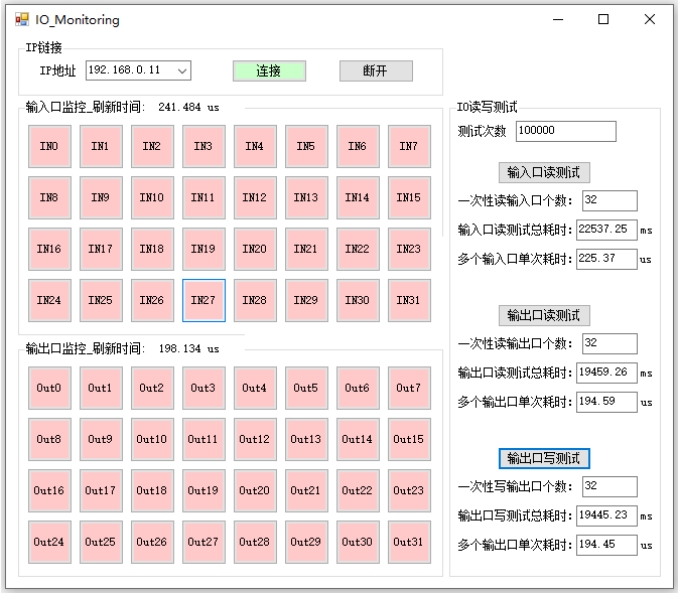The image size is (679, 594).
Task: Click the 一次性读输入口个数 field
Action: (610, 200)
